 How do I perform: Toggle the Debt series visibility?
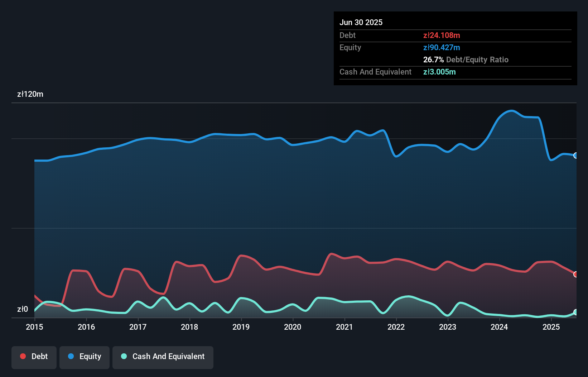(34, 357)
